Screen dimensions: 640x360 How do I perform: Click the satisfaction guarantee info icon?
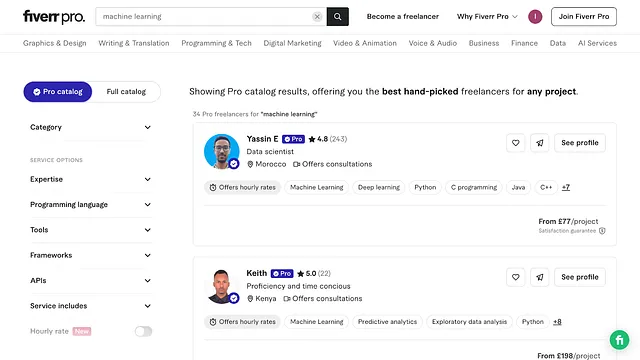(x=602, y=231)
